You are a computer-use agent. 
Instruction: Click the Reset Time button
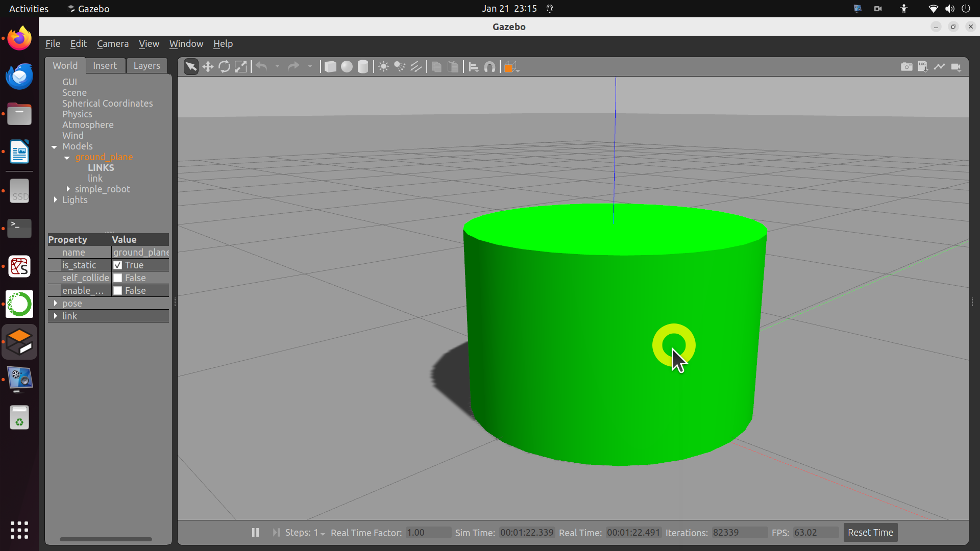click(870, 532)
